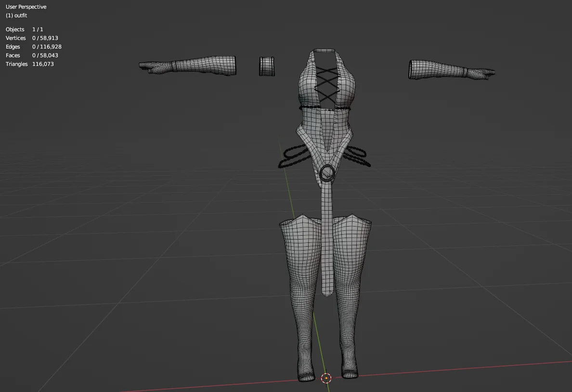Click the User Perspective label

click(x=26, y=6)
